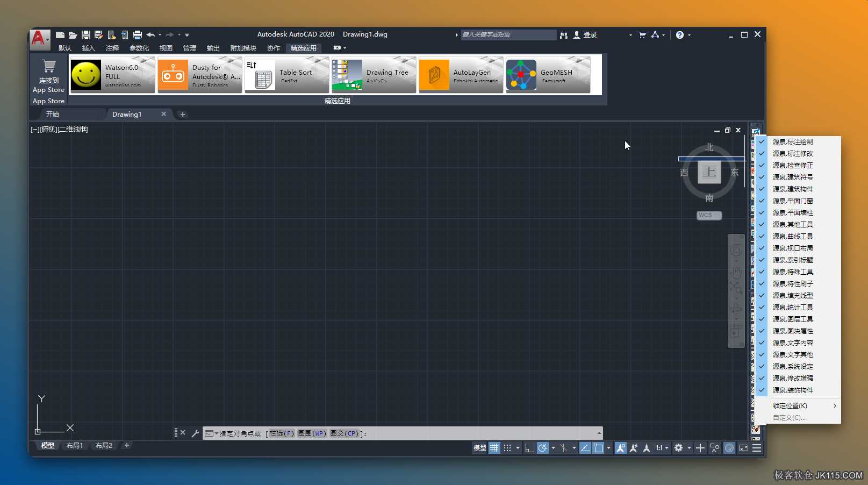Screen dimensions: 868x485
Task: Open the quick access toolbar customize dropdown
Action: click(x=187, y=35)
